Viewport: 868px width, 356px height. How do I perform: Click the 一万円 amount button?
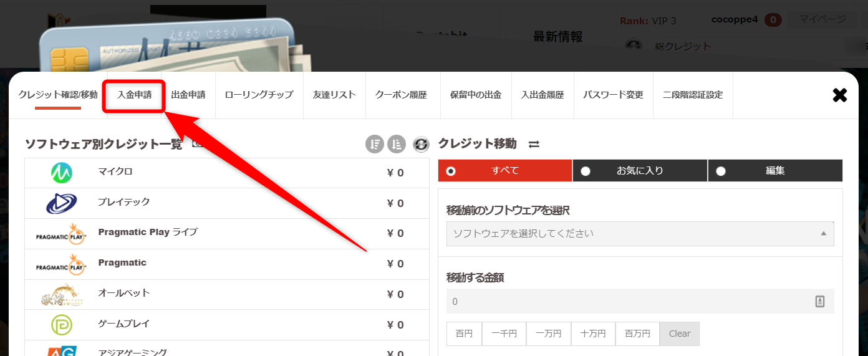pos(549,334)
